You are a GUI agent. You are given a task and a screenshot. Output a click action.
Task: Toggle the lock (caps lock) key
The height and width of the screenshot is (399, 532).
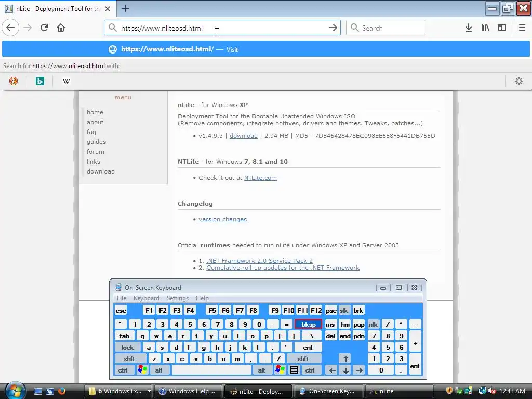tap(128, 347)
